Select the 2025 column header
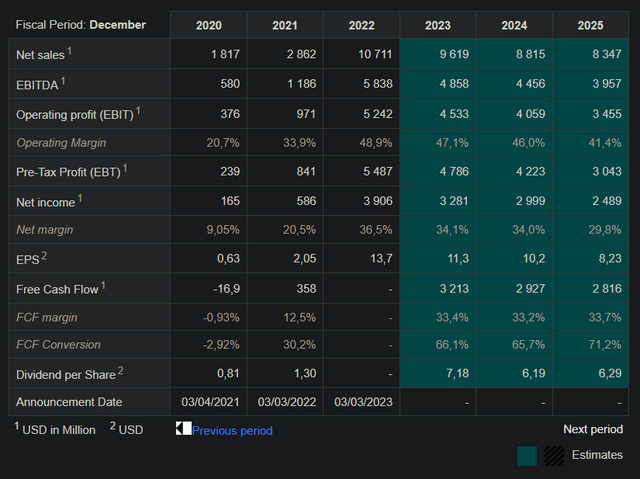 click(590, 25)
